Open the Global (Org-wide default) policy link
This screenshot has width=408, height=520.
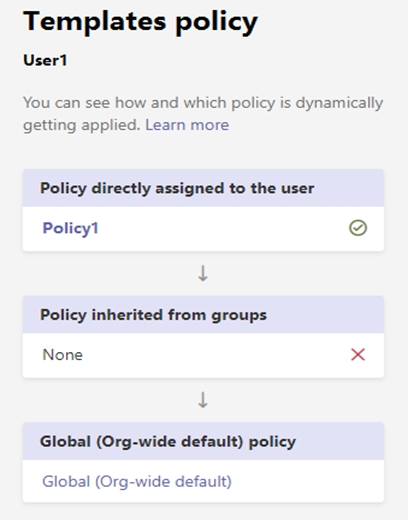pyautogui.click(x=137, y=481)
